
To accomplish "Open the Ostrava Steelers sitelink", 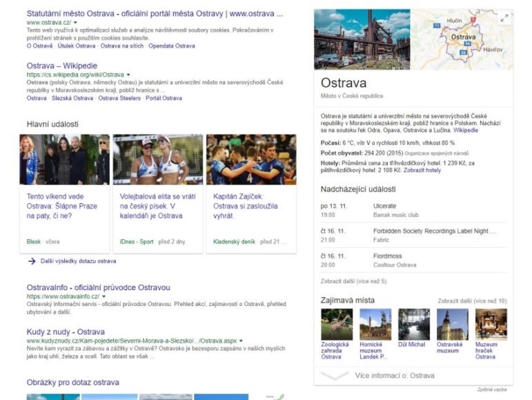I will [x=119, y=98].
